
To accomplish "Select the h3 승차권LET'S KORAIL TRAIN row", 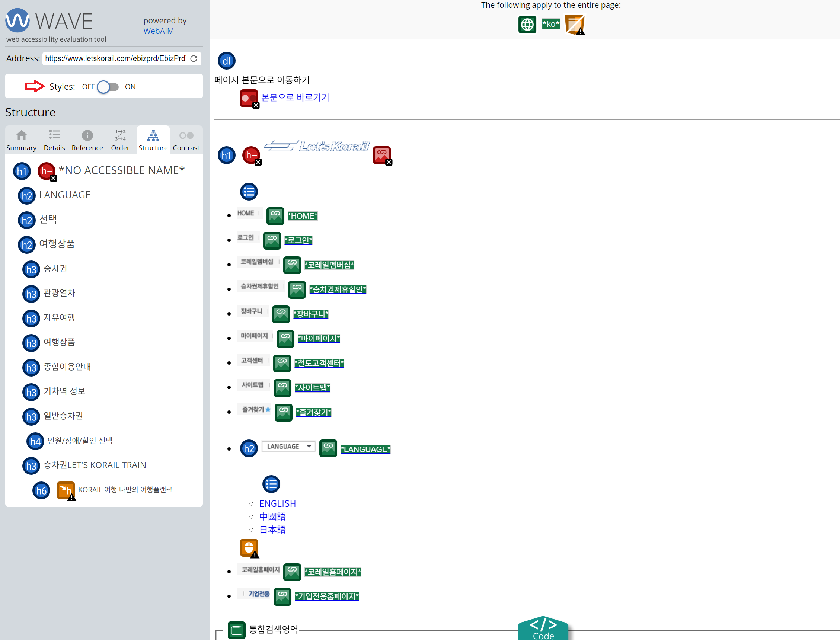I will tap(84, 465).
